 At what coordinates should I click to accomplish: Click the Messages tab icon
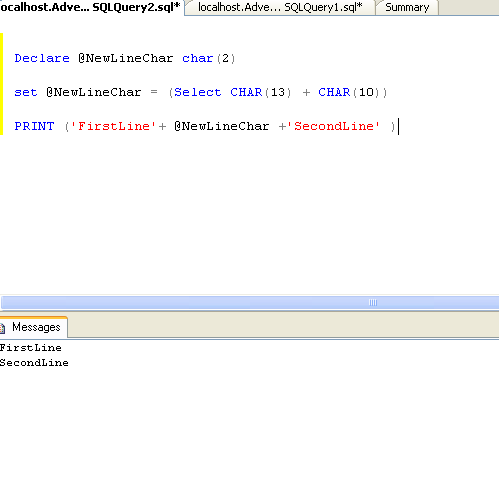3,328
